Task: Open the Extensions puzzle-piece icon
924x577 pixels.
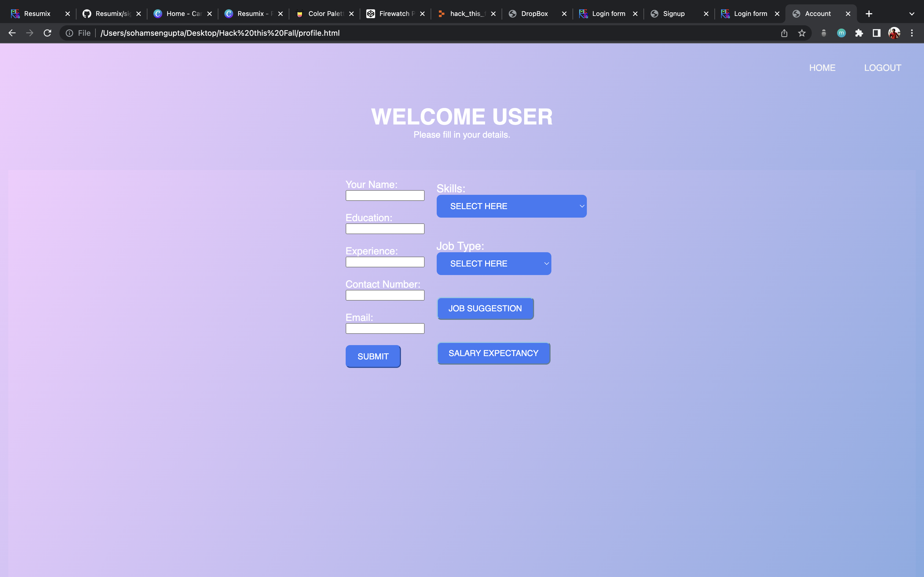Action: click(x=859, y=33)
